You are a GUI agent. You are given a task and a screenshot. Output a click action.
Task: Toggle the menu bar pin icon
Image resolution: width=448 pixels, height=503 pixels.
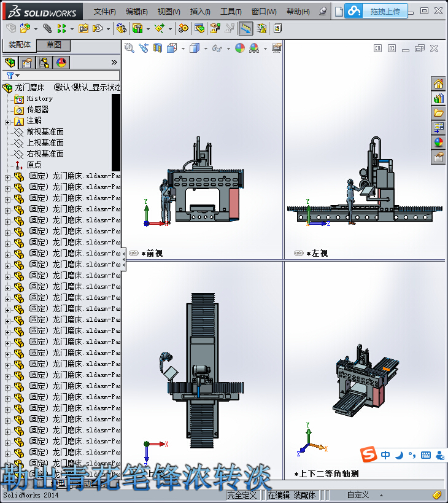coord(323,11)
